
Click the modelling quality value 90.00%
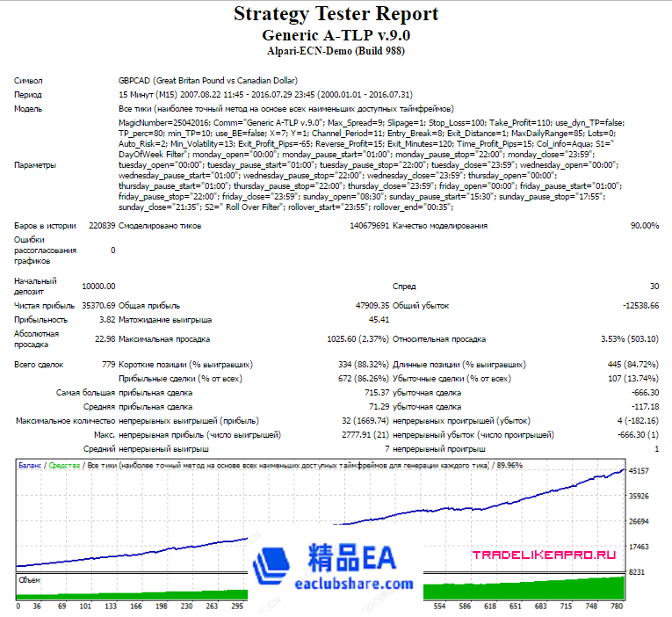click(x=645, y=226)
